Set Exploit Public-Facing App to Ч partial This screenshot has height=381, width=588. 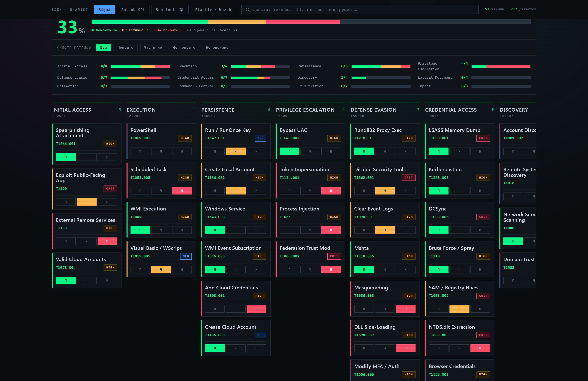86,202
